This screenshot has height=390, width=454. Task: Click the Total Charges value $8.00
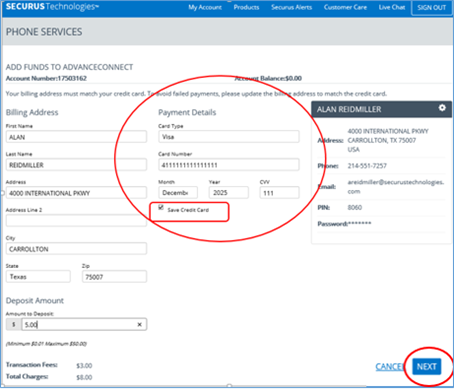coord(84,377)
